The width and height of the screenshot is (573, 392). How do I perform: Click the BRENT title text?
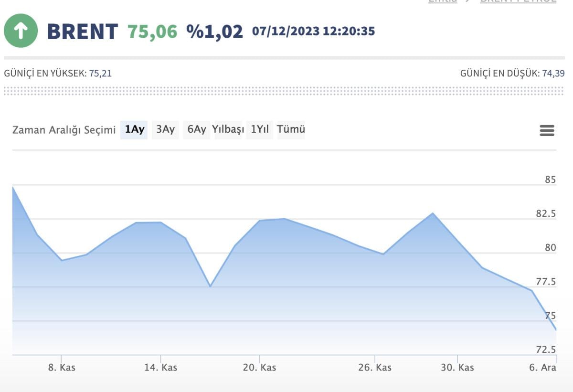click(x=82, y=32)
